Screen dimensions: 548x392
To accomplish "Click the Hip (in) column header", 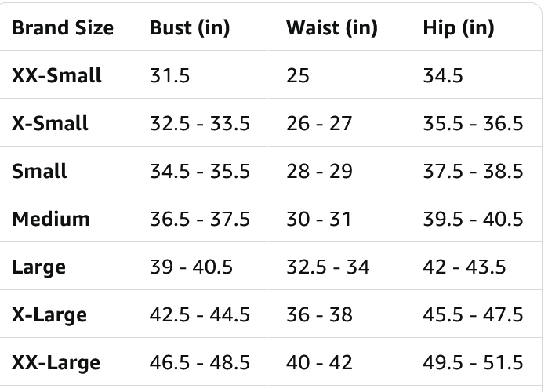I will coord(459,28).
